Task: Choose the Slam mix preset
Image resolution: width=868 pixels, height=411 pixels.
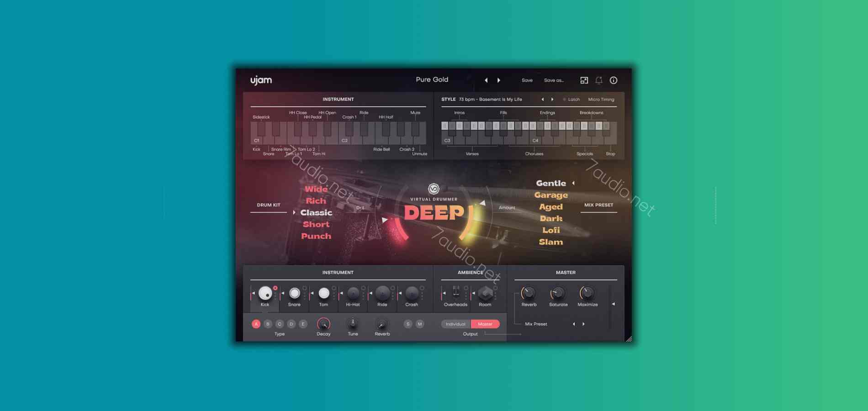Action: pyautogui.click(x=551, y=242)
